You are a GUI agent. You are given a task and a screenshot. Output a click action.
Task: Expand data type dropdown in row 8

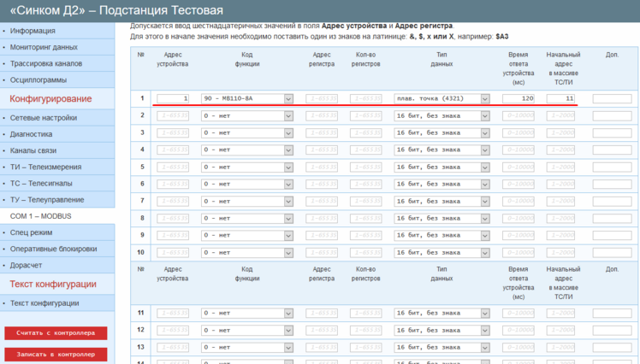[441, 218]
